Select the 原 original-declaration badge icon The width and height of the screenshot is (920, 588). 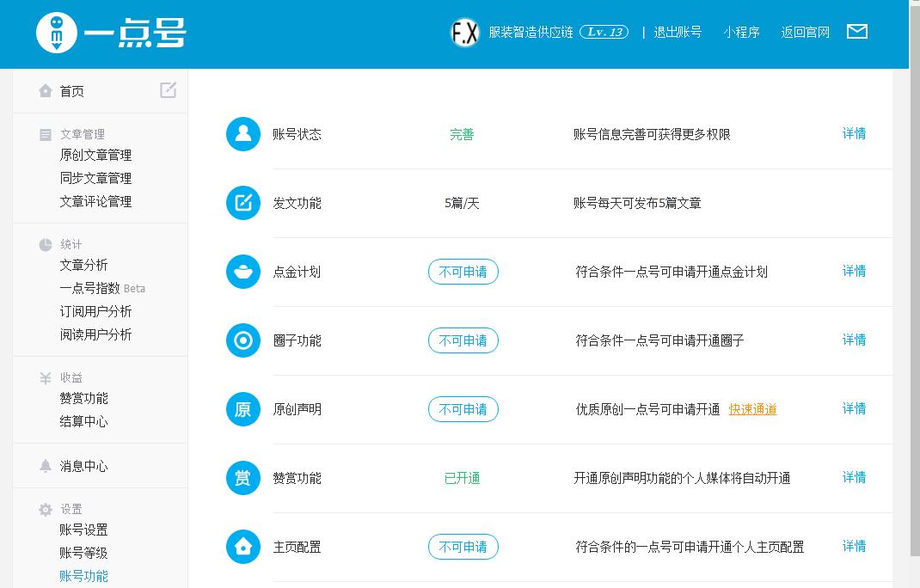point(242,409)
